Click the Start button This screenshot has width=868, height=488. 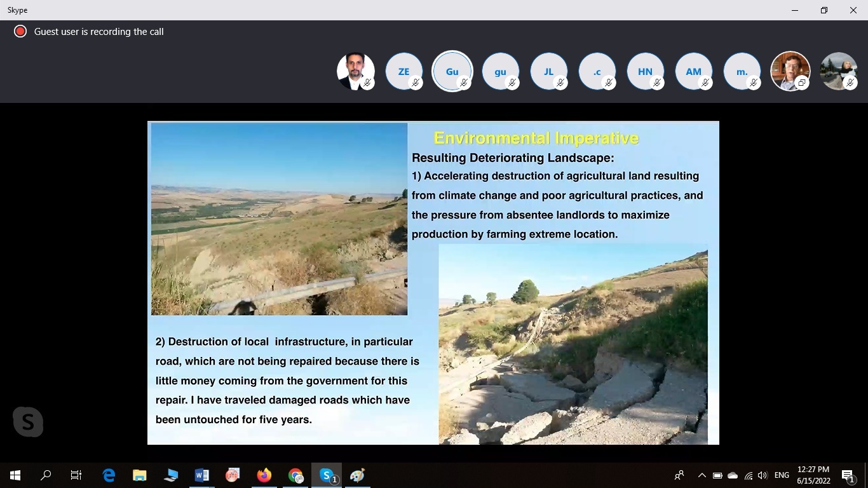15,475
